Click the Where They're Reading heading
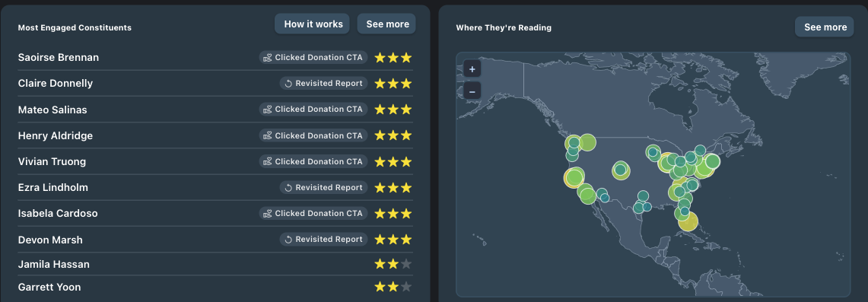Screen dimensions: 868x302 [504, 27]
